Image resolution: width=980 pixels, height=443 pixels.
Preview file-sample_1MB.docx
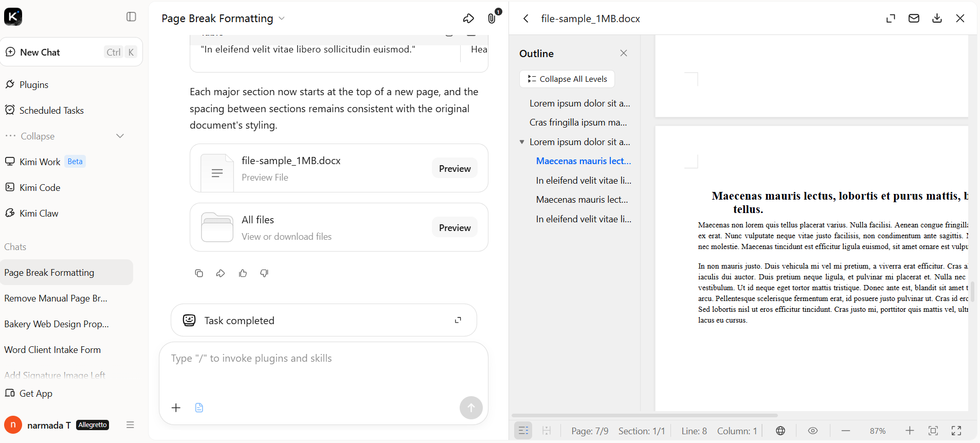[455, 168]
